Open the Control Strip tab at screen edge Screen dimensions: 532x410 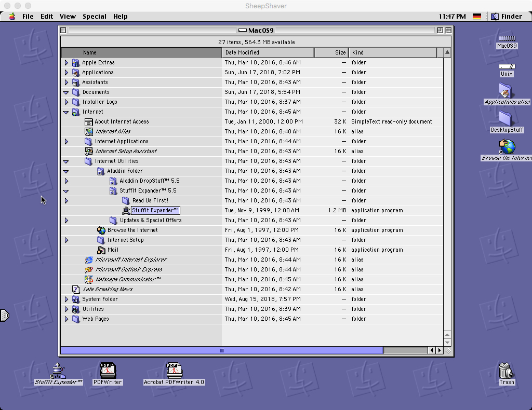[4, 316]
